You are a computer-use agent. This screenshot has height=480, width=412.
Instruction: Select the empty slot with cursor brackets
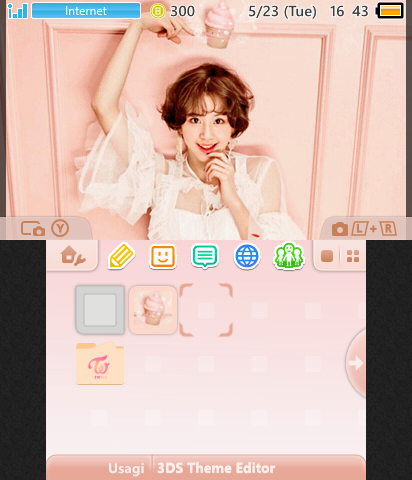pyautogui.click(x=206, y=310)
